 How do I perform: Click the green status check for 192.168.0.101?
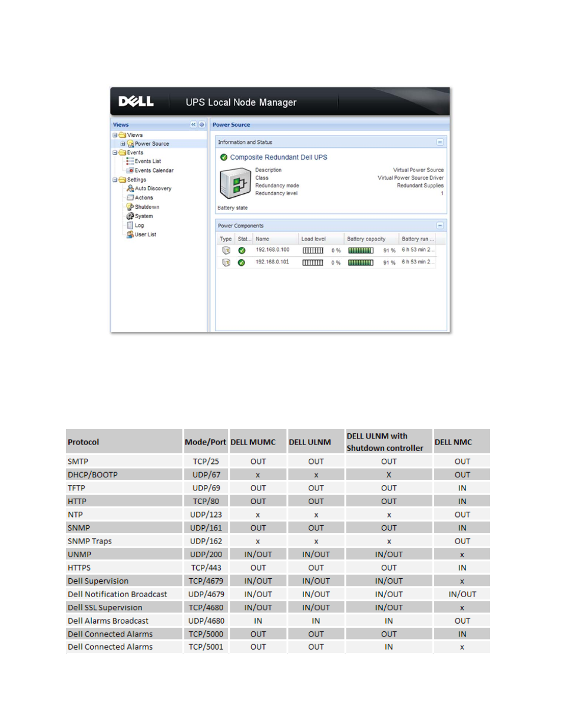click(242, 262)
